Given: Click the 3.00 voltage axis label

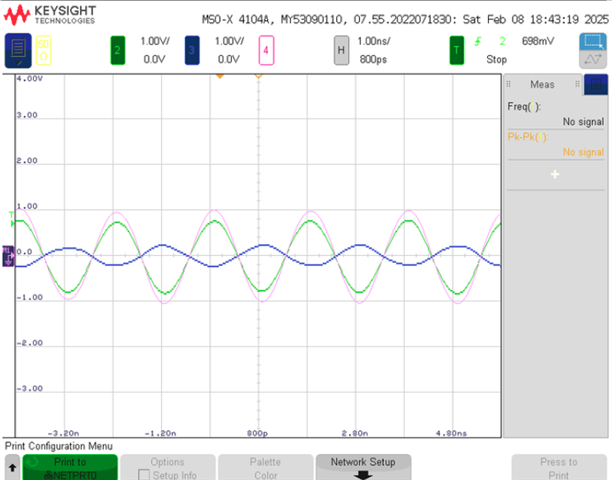Looking at the screenshot, I should [27, 115].
